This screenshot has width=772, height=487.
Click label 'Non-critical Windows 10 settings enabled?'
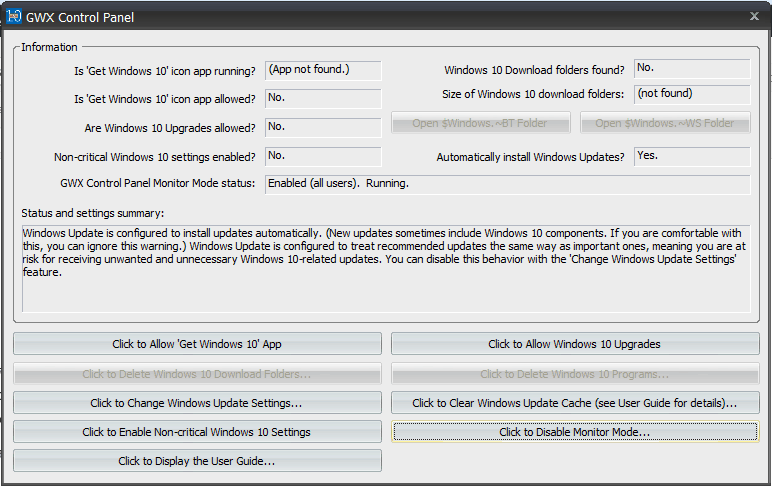click(x=155, y=157)
